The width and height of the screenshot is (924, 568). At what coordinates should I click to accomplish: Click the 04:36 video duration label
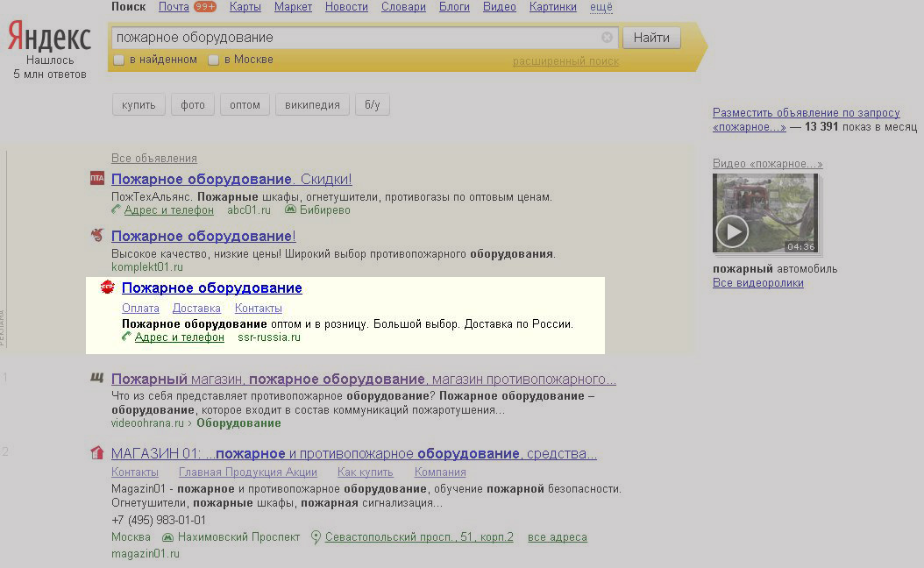(x=801, y=247)
